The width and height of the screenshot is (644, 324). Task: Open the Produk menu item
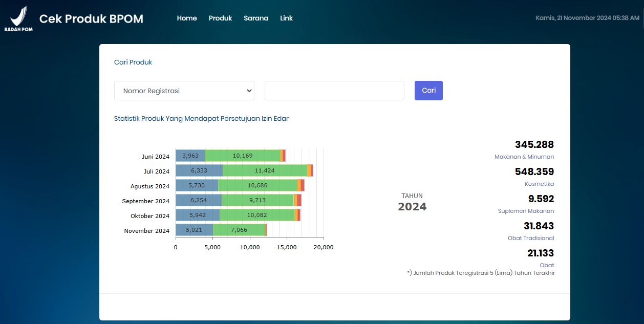click(220, 18)
